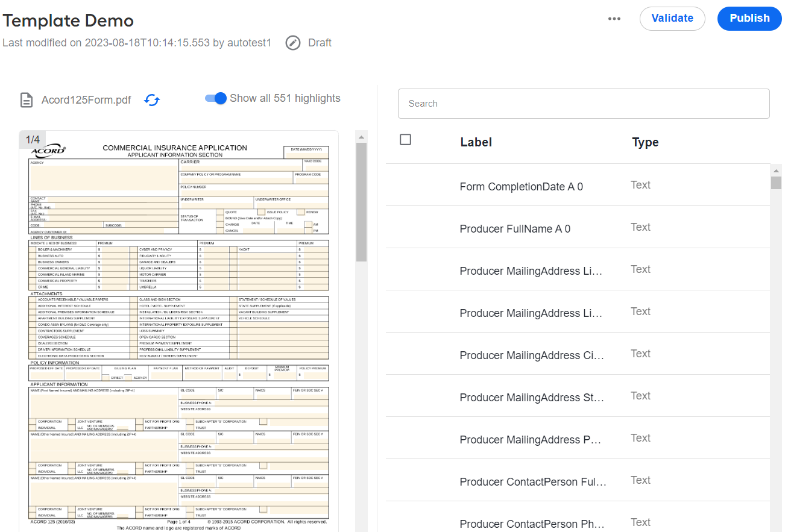
Task: Open the more options ellipsis menu
Action: 614,19
